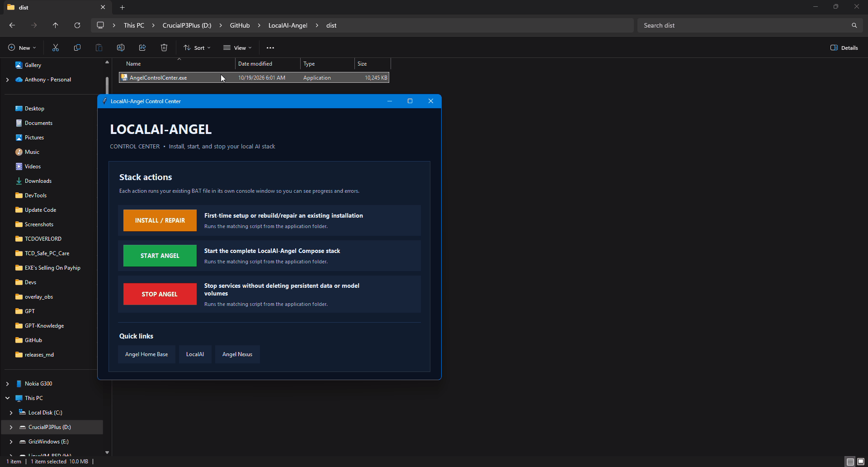Click the Copy icon in Explorer toolbar

pos(77,48)
